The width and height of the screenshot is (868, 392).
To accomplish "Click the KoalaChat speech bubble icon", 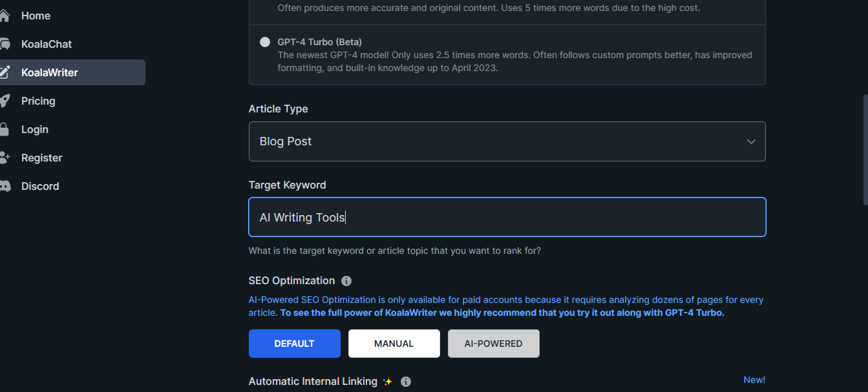I will [x=5, y=44].
